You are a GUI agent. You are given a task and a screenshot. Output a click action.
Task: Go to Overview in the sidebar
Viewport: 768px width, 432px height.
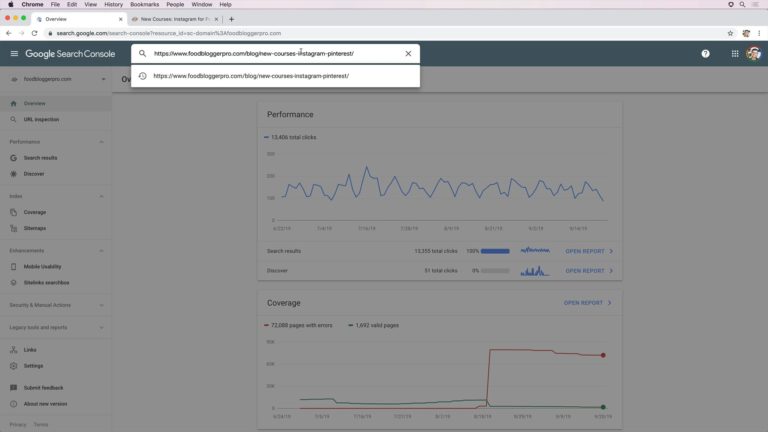55,103
